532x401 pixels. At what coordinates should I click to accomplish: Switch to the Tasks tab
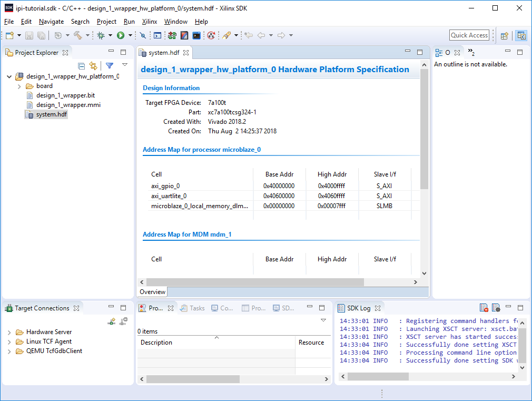[x=192, y=308]
